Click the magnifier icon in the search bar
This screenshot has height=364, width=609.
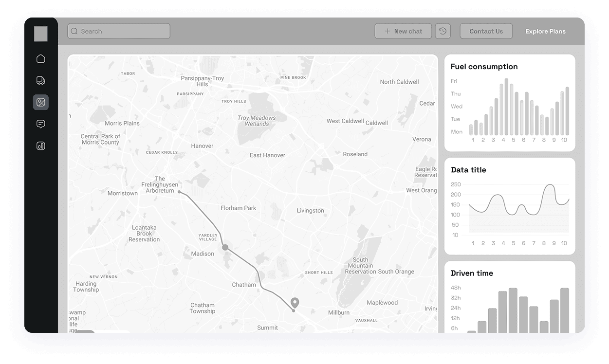74,31
